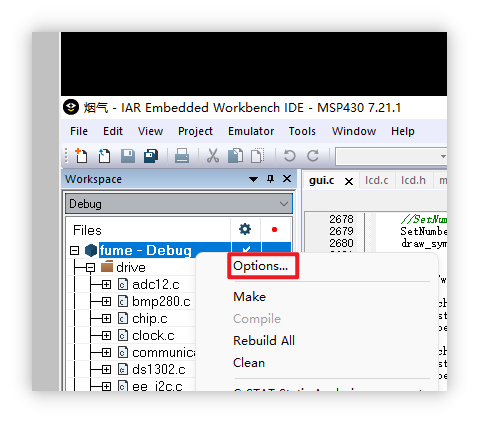This screenshot has width=479, height=423.
Task: Choose Clean from the context menu
Action: (249, 363)
